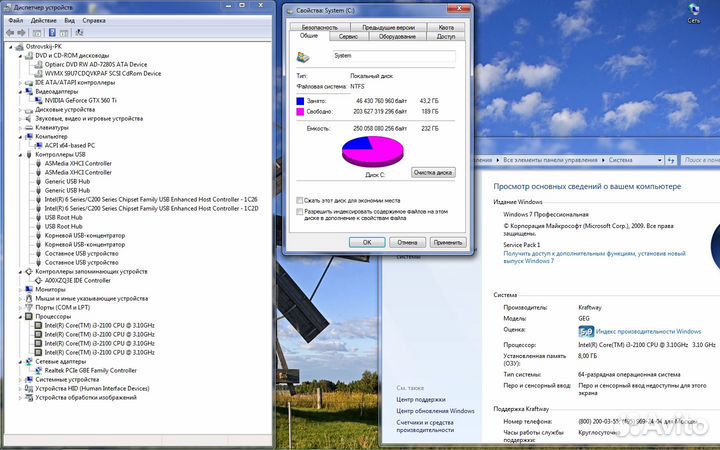
Task: Click the blue Занято color swatch
Action: (300, 101)
